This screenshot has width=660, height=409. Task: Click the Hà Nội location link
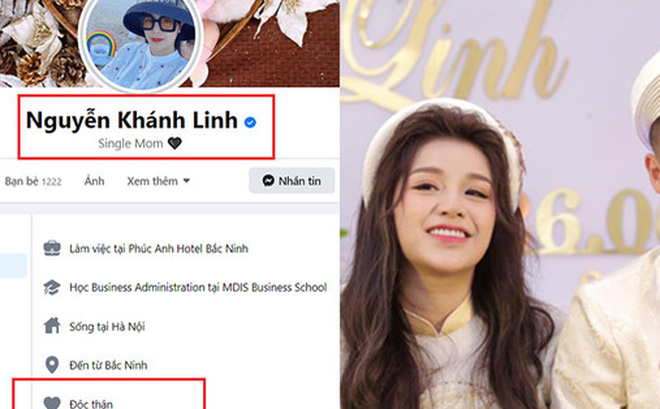[128, 327]
